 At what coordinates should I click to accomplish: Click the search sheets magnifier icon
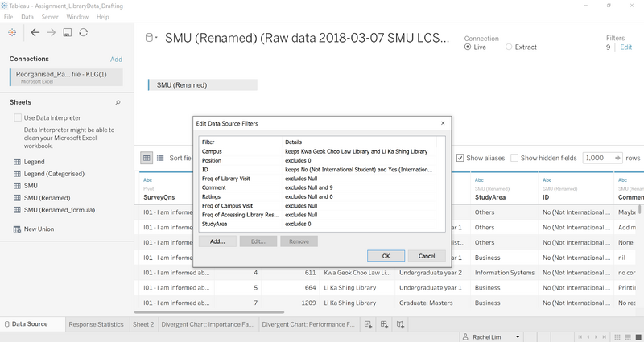[x=118, y=102]
